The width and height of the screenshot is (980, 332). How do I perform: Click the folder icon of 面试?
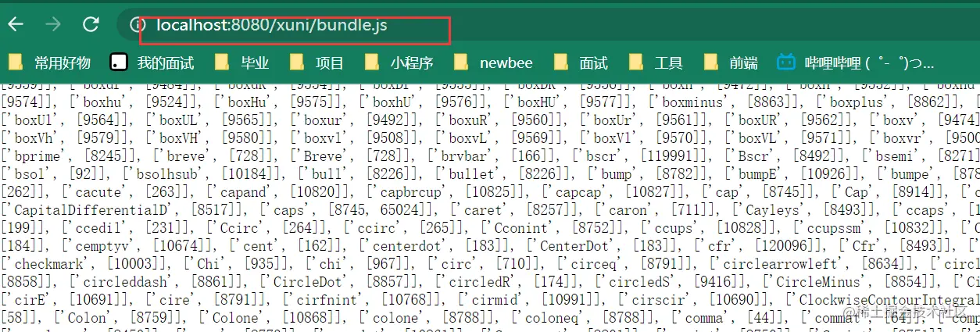coord(561,62)
